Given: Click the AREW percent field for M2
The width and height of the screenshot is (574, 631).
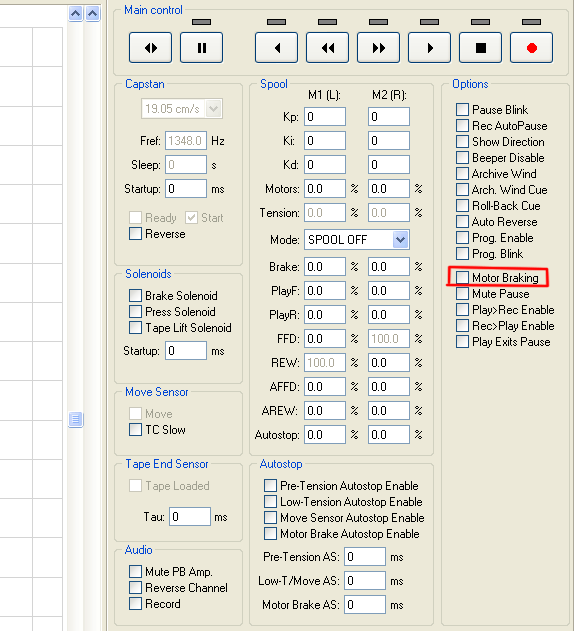Looking at the screenshot, I should 389,411.
